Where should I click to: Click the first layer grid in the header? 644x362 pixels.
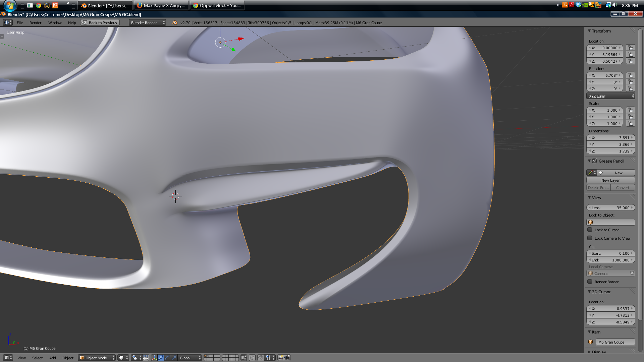click(212, 358)
